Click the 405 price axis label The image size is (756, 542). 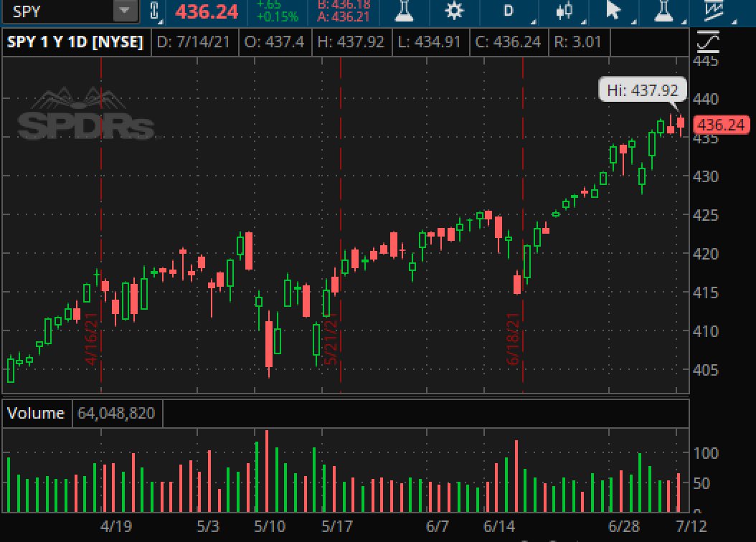click(x=705, y=371)
